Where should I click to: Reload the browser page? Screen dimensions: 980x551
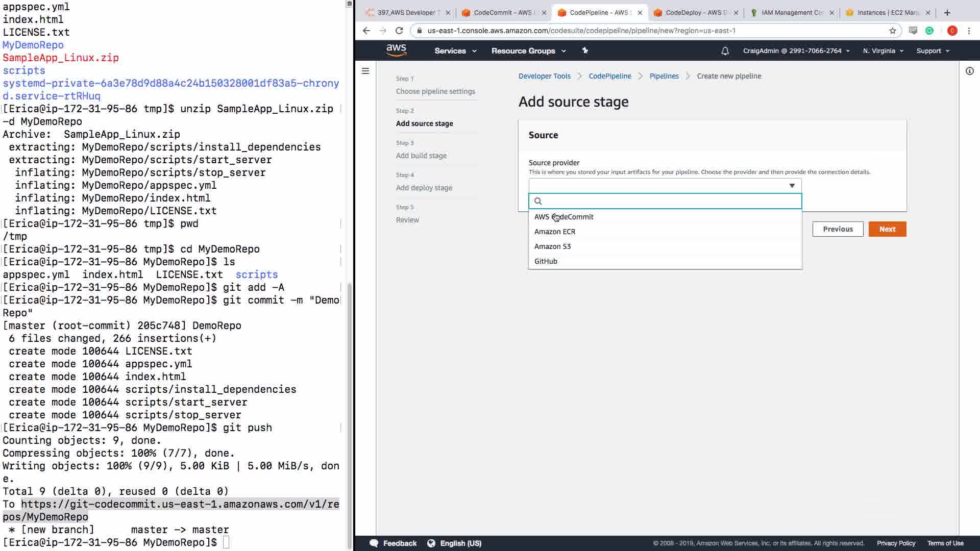point(399,31)
